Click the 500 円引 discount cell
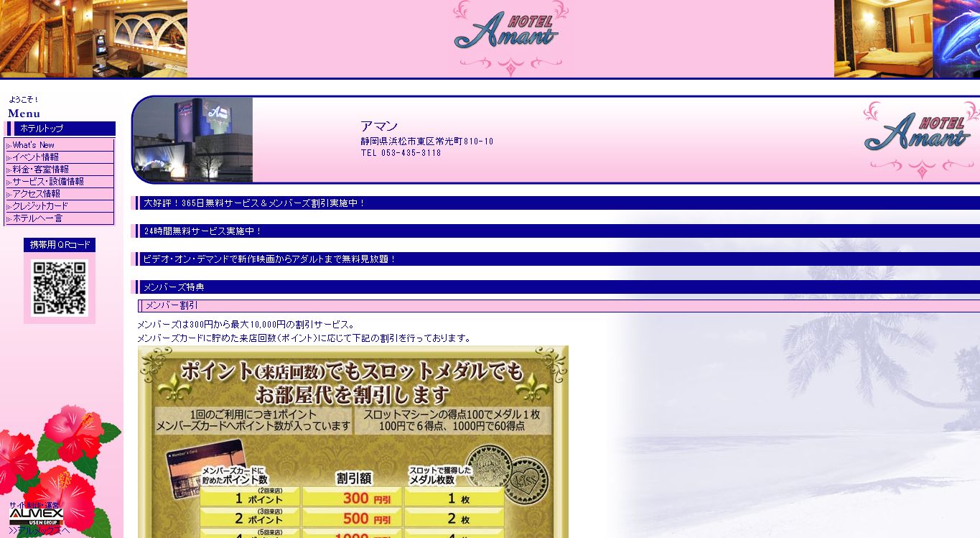980x538 pixels. (352, 519)
